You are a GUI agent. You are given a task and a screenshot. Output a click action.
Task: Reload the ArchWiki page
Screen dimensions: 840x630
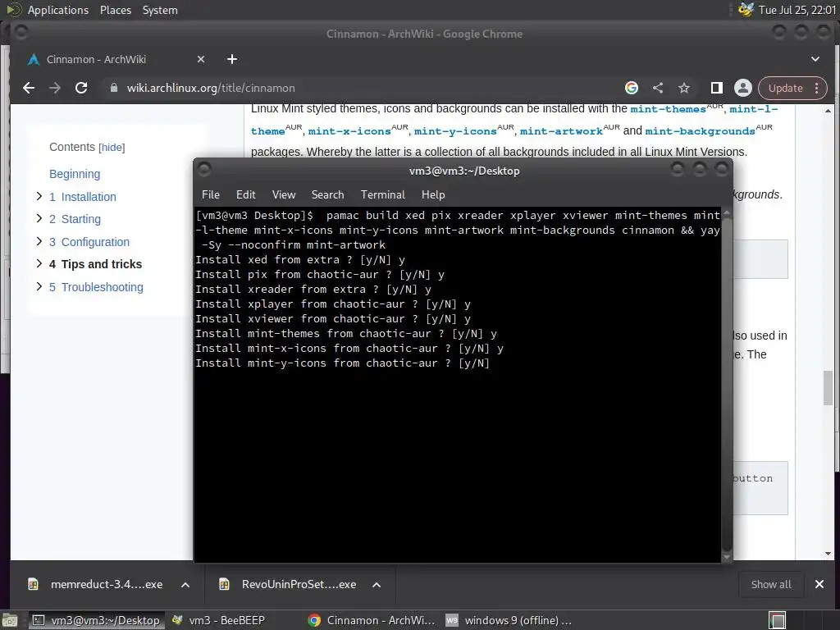click(x=81, y=88)
